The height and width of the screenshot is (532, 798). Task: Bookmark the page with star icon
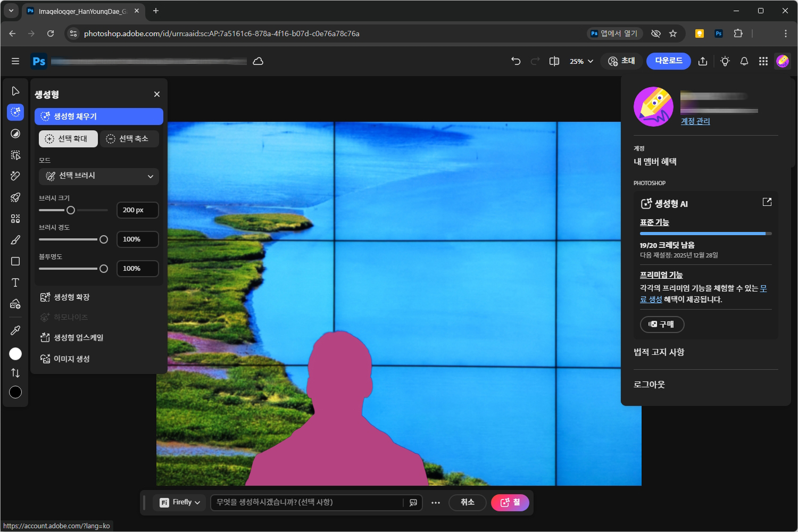pyautogui.click(x=673, y=34)
